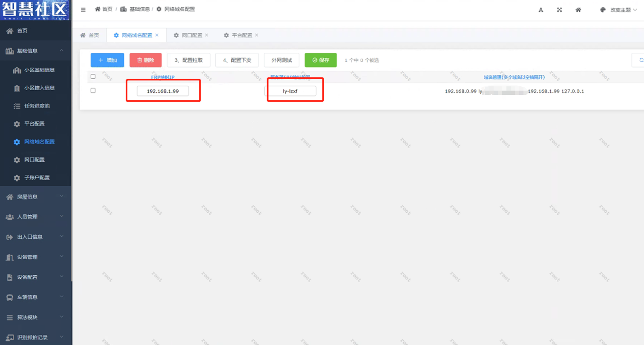Screen dimensions: 644x345
Task: Toggle fullscreen mode icon
Action: (559, 10)
